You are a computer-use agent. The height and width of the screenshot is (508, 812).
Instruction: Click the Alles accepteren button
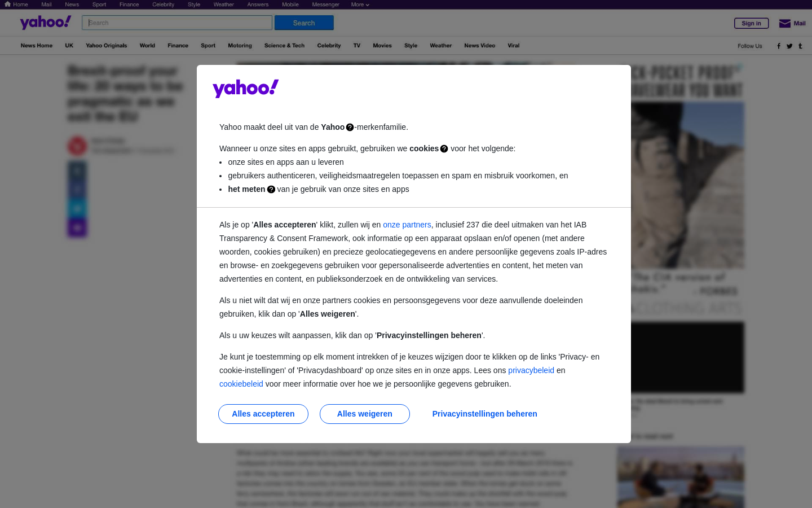click(x=263, y=414)
